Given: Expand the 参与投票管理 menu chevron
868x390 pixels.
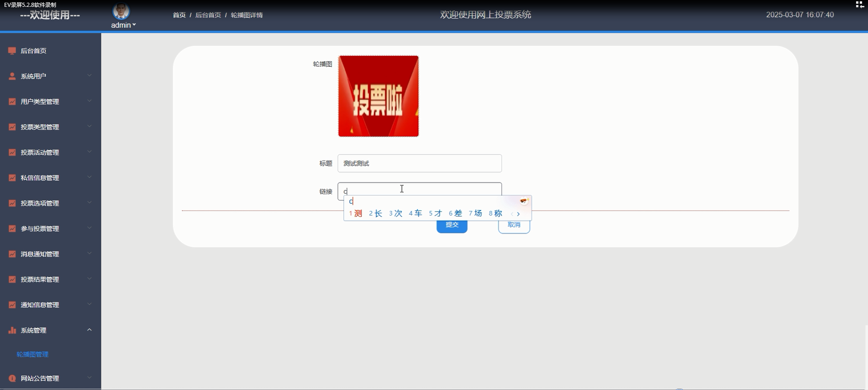Looking at the screenshot, I should (x=89, y=228).
